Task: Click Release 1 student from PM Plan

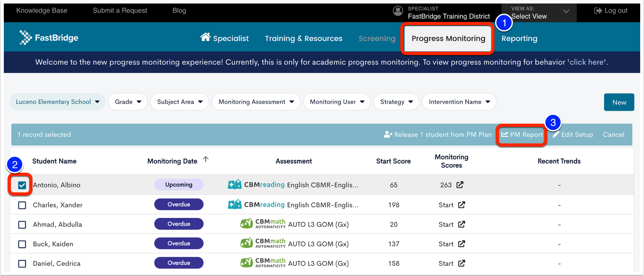Action: 438,135
